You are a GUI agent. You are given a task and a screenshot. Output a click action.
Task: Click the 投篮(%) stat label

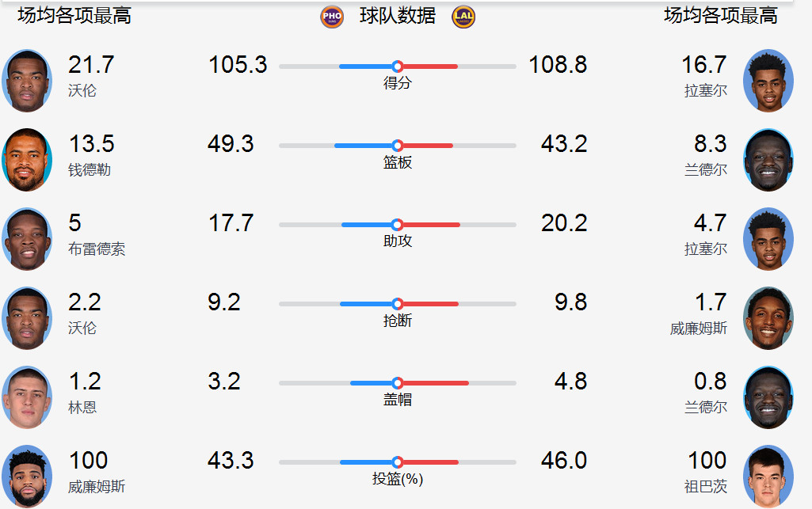(x=398, y=479)
